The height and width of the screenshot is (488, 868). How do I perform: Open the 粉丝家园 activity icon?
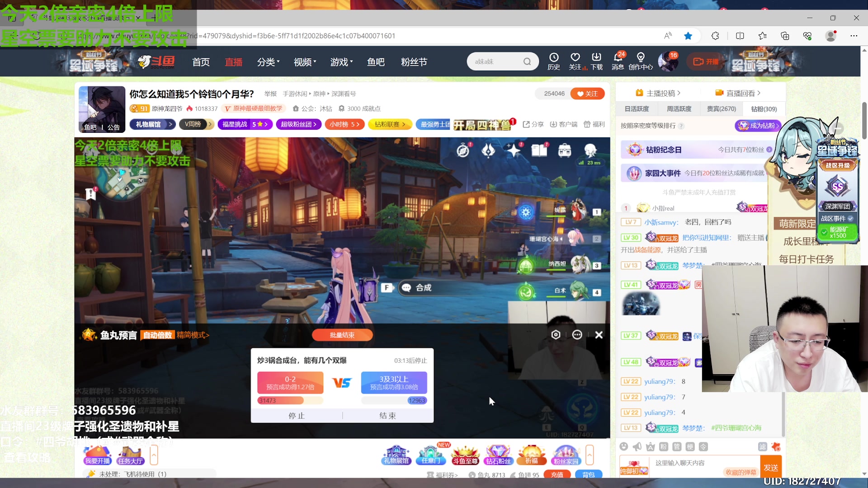pos(566,455)
